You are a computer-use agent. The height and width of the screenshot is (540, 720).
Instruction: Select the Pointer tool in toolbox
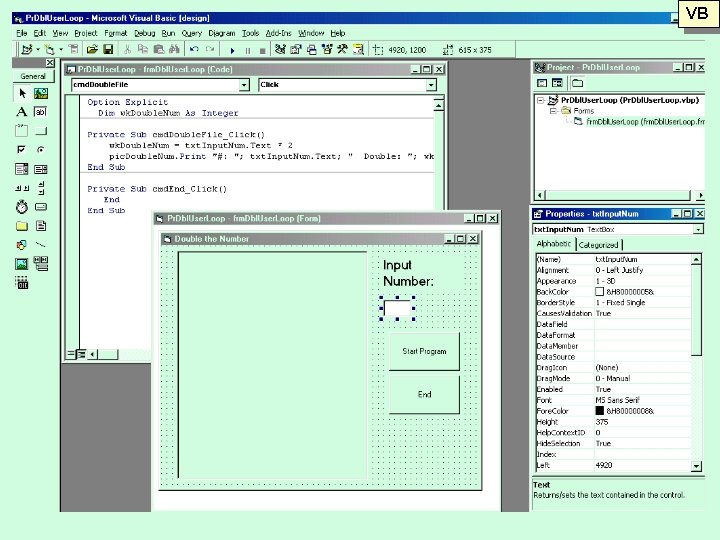[22, 94]
